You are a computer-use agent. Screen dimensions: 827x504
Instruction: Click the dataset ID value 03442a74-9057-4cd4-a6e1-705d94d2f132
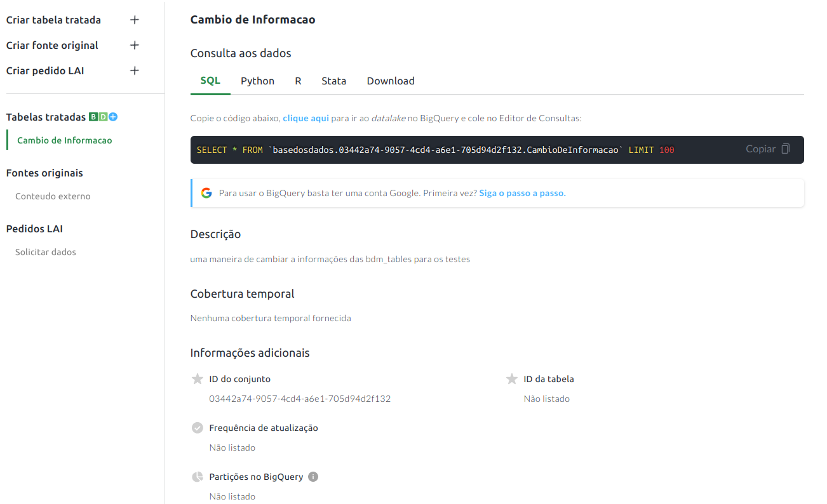point(300,399)
